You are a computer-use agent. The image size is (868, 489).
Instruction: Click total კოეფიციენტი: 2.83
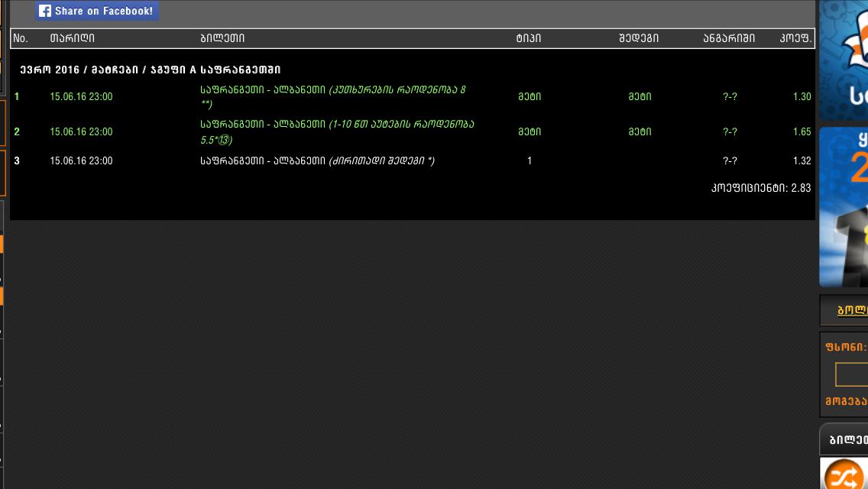click(760, 188)
